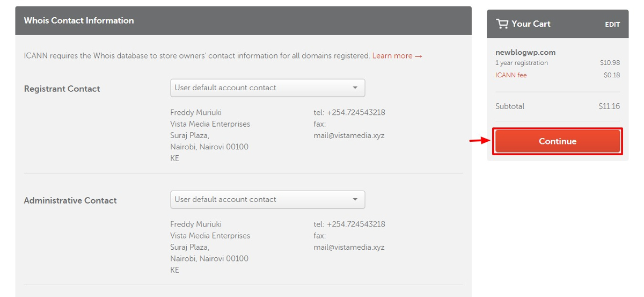Screen dimensions: 644x297
Task: Click the 1 year registration text
Action: (522, 63)
